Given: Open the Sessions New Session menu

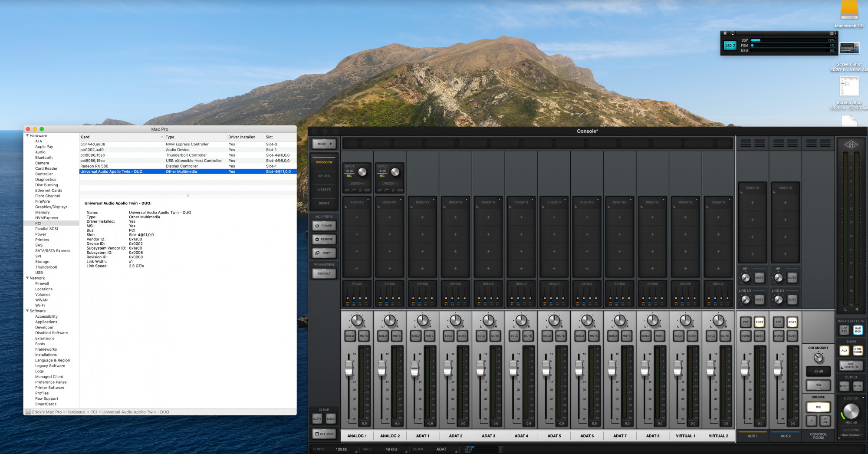Looking at the screenshot, I should [x=851, y=435].
